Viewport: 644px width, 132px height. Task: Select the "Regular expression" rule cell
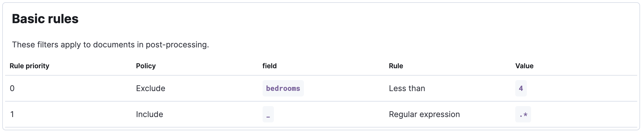coord(424,114)
